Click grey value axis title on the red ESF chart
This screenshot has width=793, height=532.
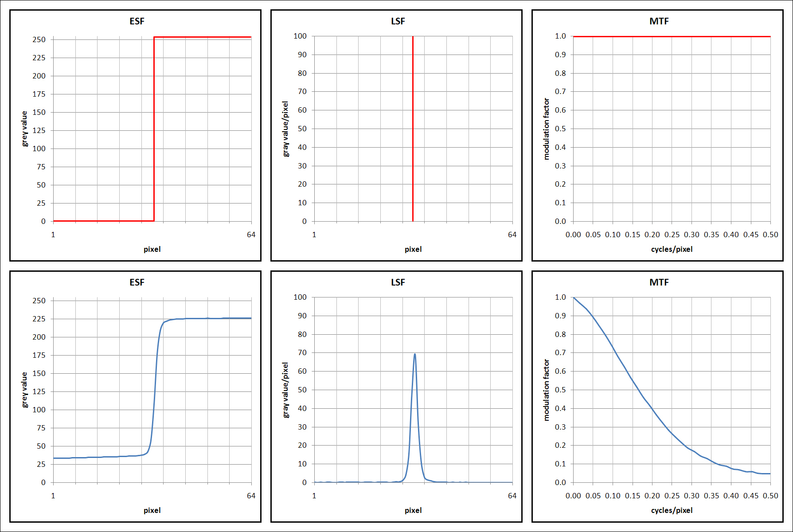tap(24, 129)
